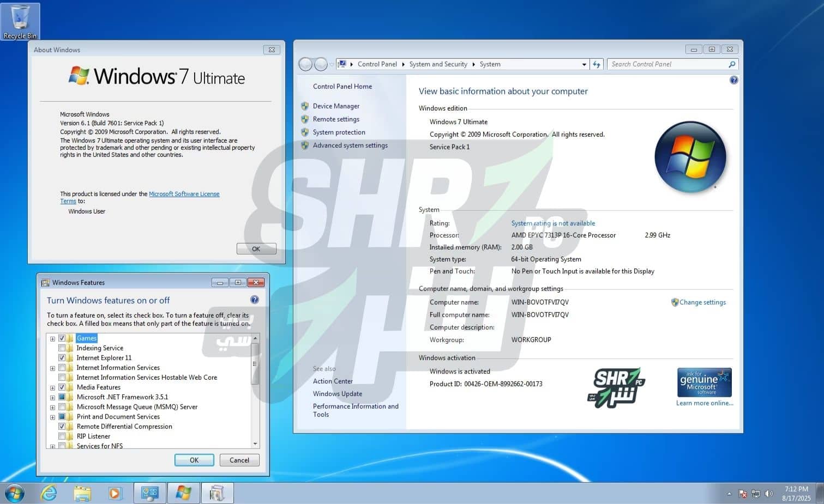Click System and Security breadcrumb
This screenshot has height=504, width=824.
tap(438, 64)
